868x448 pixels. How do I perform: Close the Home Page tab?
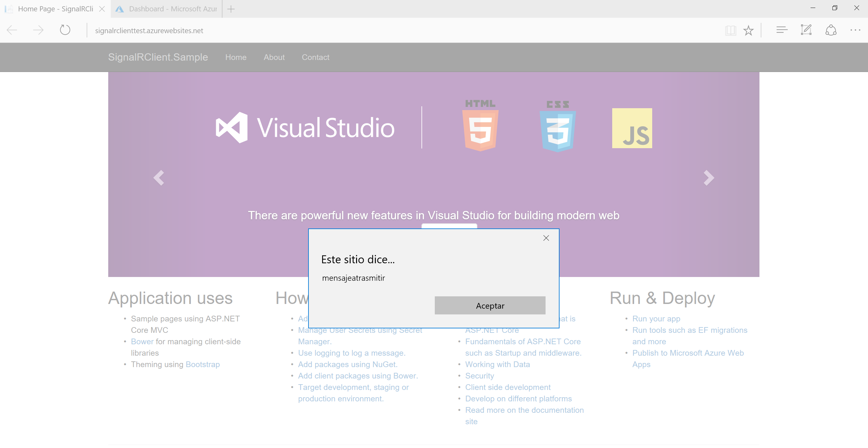coord(102,9)
